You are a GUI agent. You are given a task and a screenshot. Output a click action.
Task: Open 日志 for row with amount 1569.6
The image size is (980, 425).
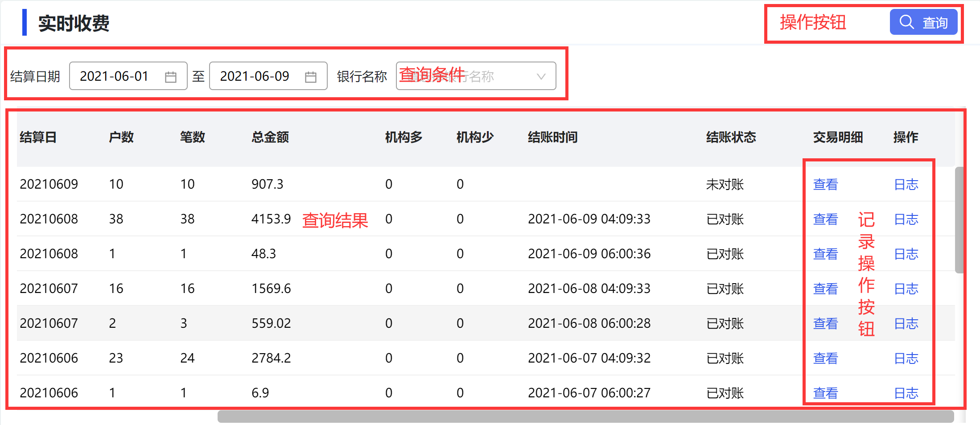(x=906, y=289)
